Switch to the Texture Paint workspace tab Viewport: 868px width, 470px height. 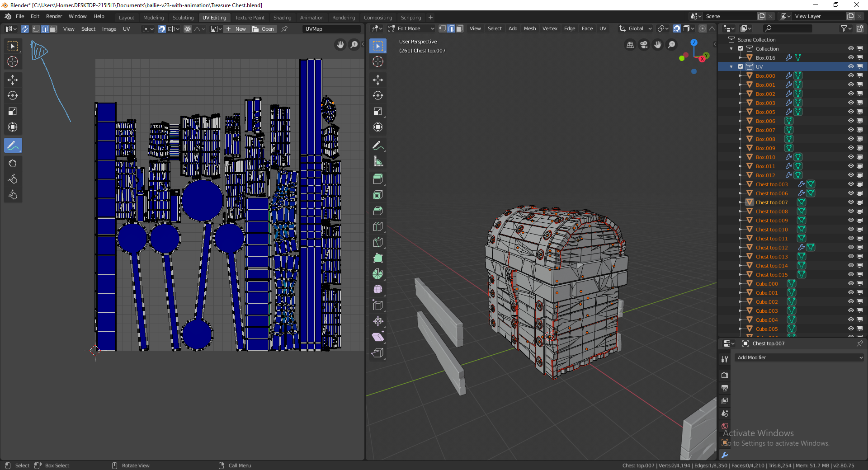(250, 18)
